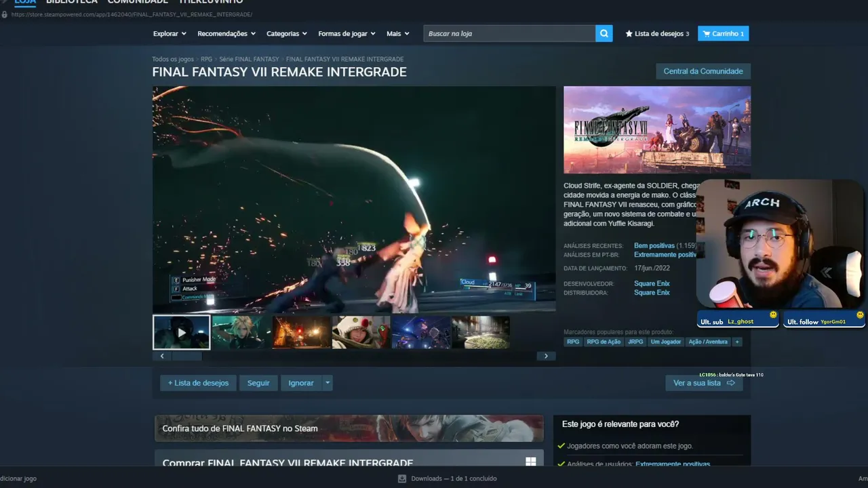
Task: Open the third media thumbnail, the fire scene
Action: pyautogui.click(x=301, y=332)
